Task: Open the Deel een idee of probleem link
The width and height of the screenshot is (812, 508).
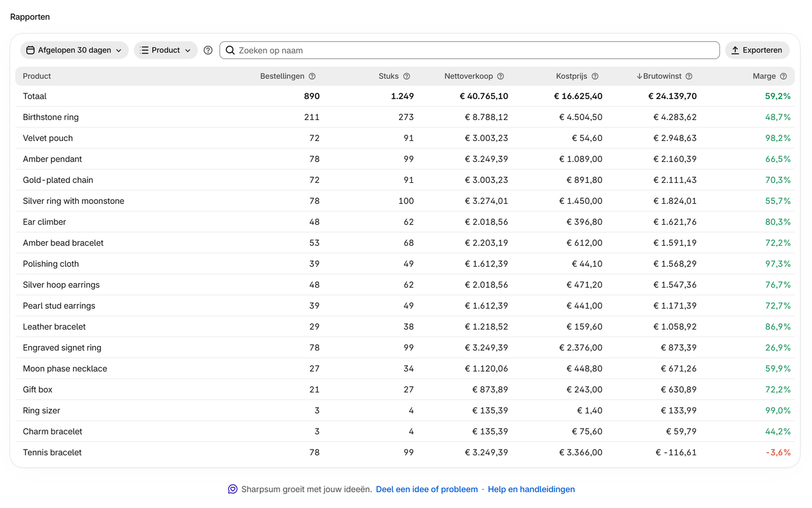Action: (427, 489)
